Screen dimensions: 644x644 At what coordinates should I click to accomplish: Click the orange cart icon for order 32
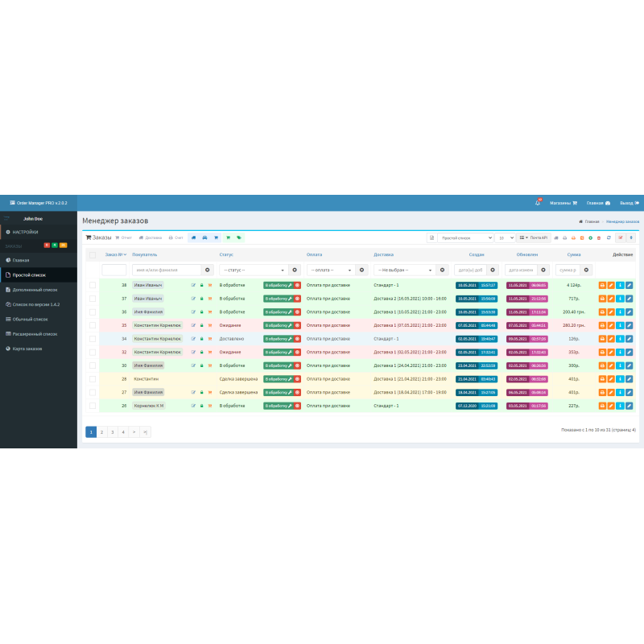click(210, 353)
